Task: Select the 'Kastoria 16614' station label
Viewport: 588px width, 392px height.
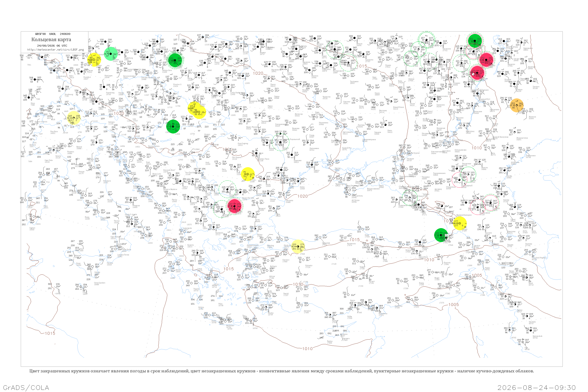Action: (190, 246)
